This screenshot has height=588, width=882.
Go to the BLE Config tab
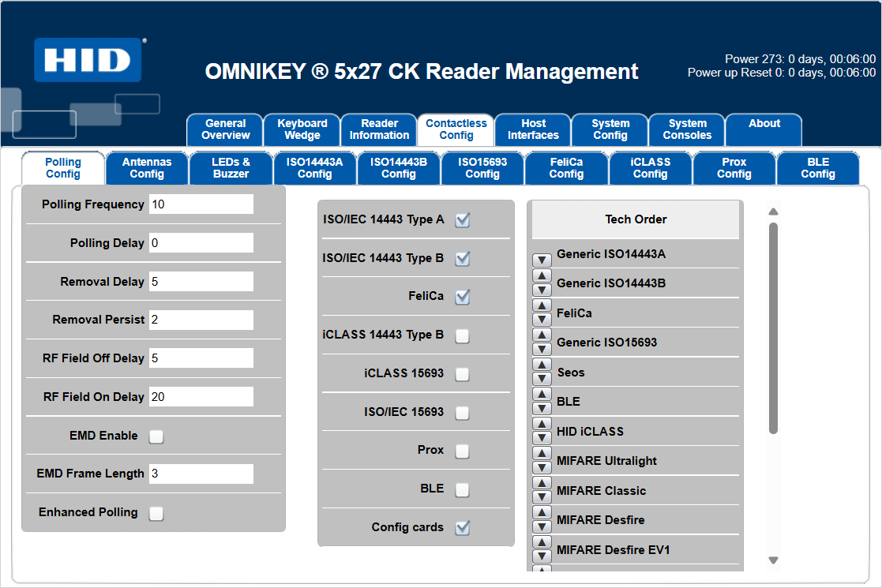coord(817,168)
